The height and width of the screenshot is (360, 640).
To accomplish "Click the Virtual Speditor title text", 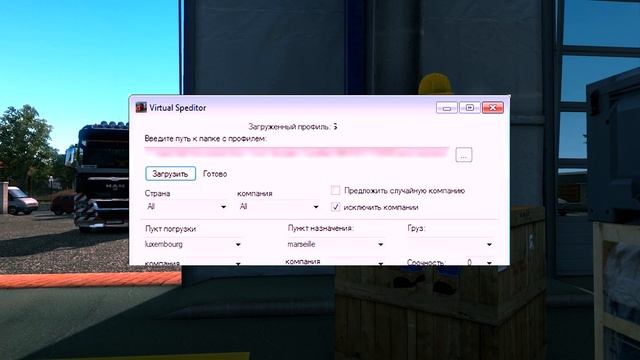I will [178, 108].
